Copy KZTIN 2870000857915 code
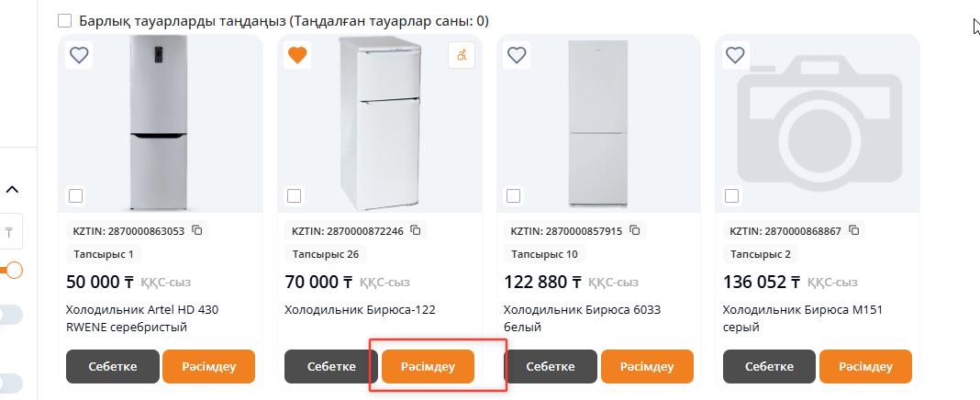Viewport: 980px width, 400px height. pyautogui.click(x=634, y=230)
